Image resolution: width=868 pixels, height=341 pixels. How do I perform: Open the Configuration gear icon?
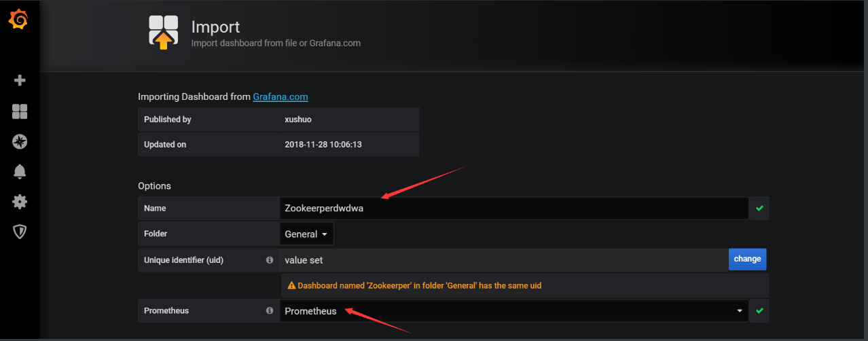(20, 202)
